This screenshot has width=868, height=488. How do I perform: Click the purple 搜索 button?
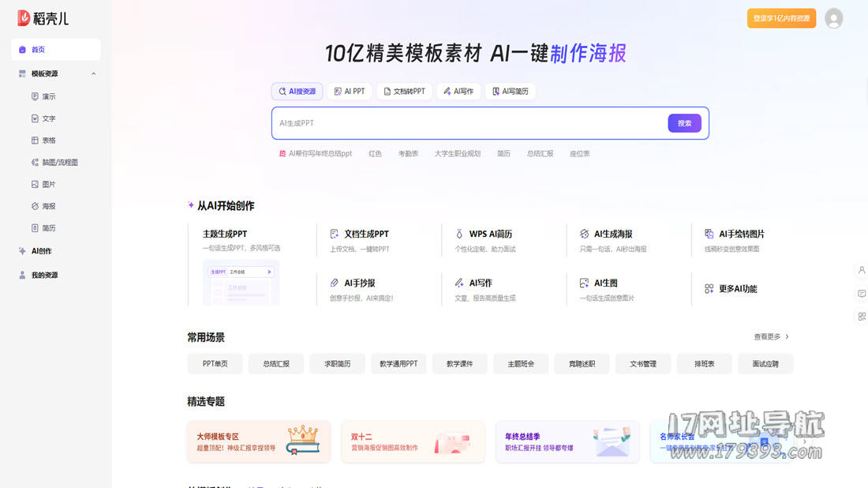click(684, 123)
